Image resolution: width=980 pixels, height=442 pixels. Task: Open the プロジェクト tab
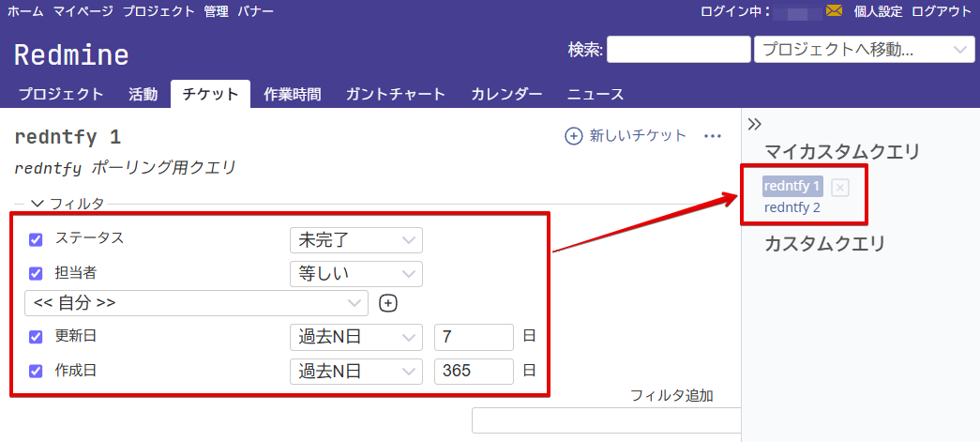(61, 95)
